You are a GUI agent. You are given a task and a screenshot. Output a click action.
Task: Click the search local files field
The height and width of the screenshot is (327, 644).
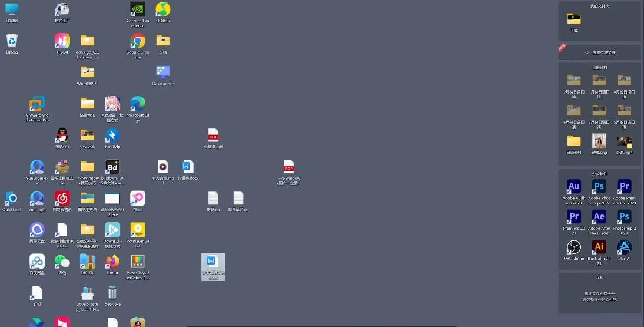[x=600, y=52]
